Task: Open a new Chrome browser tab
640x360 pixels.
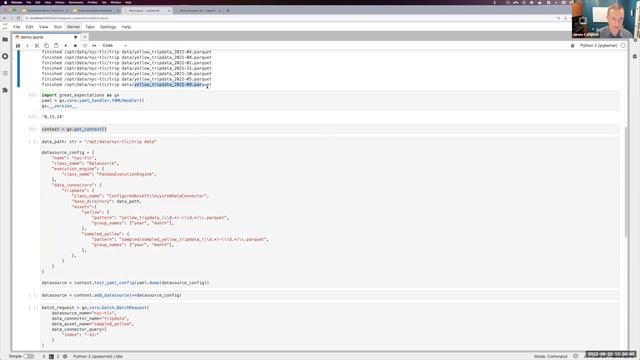Action: point(228,11)
